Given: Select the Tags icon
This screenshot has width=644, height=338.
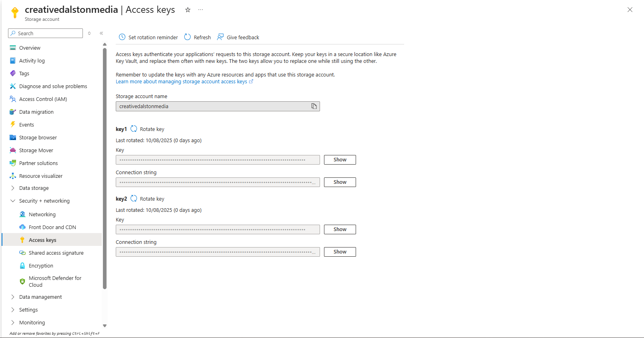Looking at the screenshot, I should pyautogui.click(x=13, y=73).
